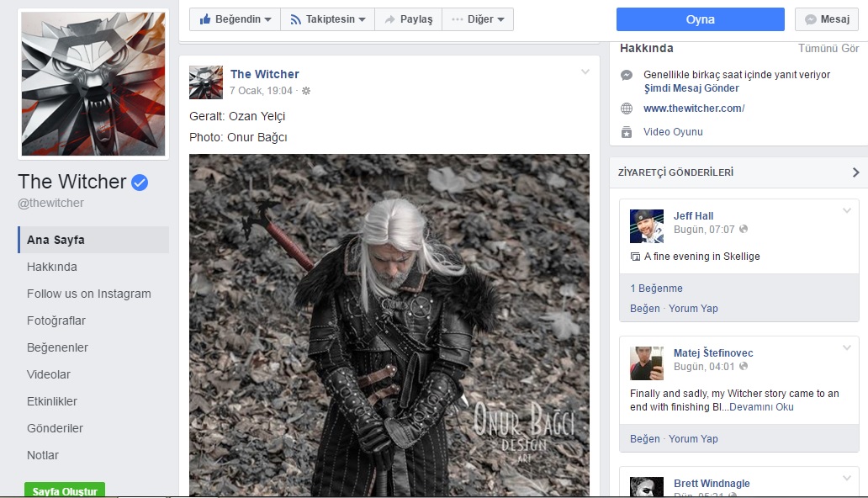
Task: Click Tümünü Gör link
Action: pos(828,48)
